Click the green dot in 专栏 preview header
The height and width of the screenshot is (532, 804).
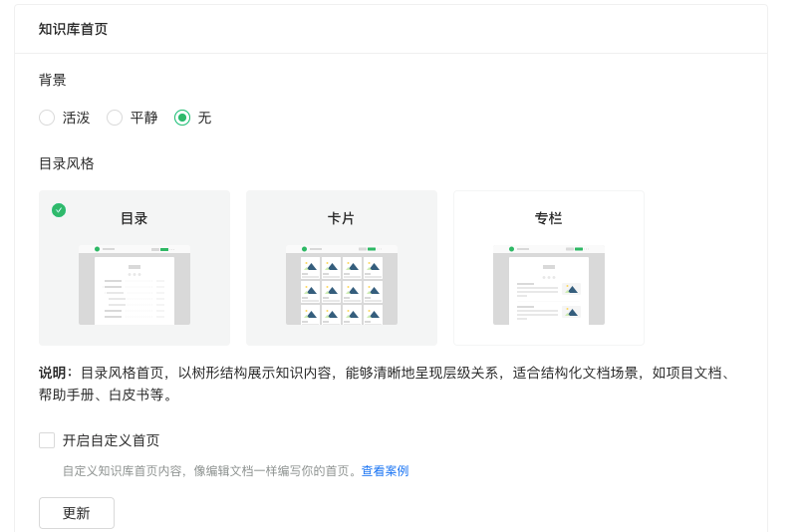[x=511, y=249]
